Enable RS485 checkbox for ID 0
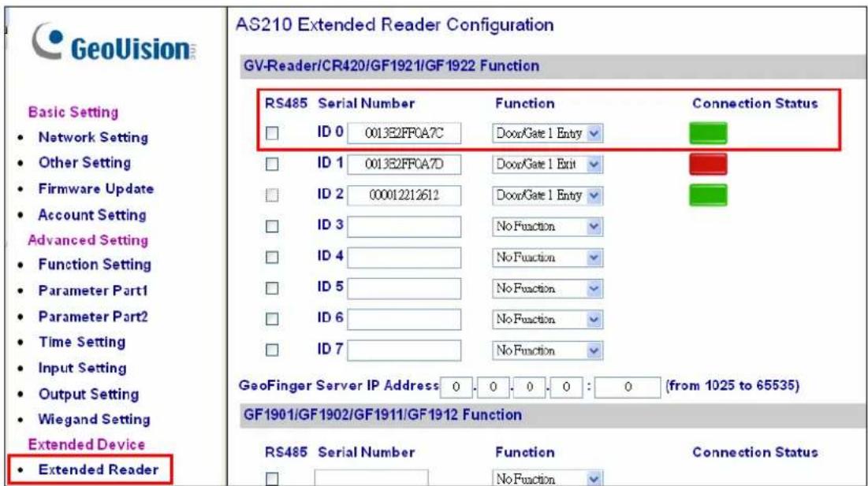The width and height of the screenshot is (868, 486). tap(272, 133)
